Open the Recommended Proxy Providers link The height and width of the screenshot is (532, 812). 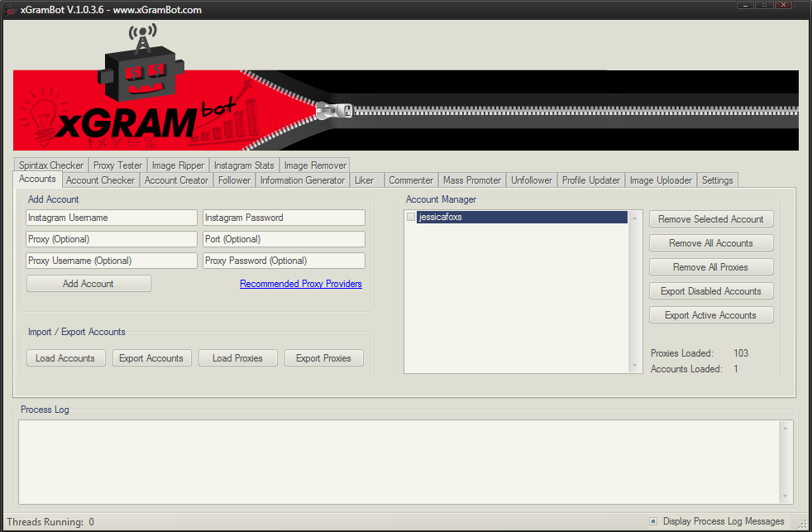[x=300, y=284]
